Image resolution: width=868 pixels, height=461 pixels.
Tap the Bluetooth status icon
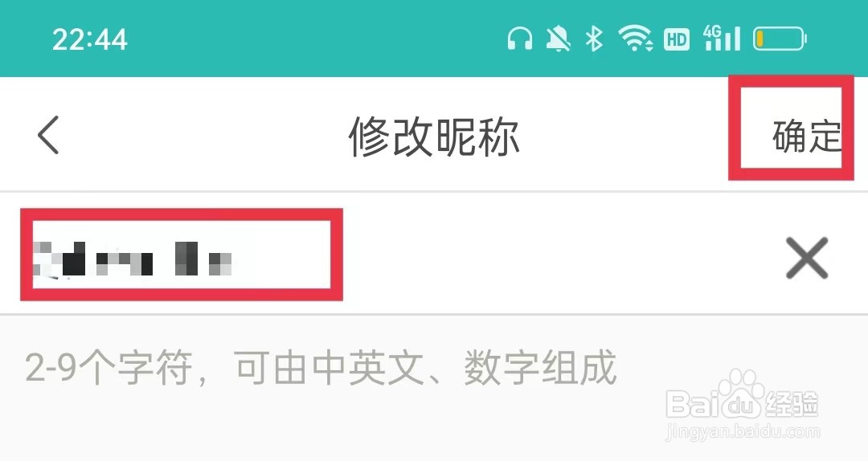[x=594, y=39]
